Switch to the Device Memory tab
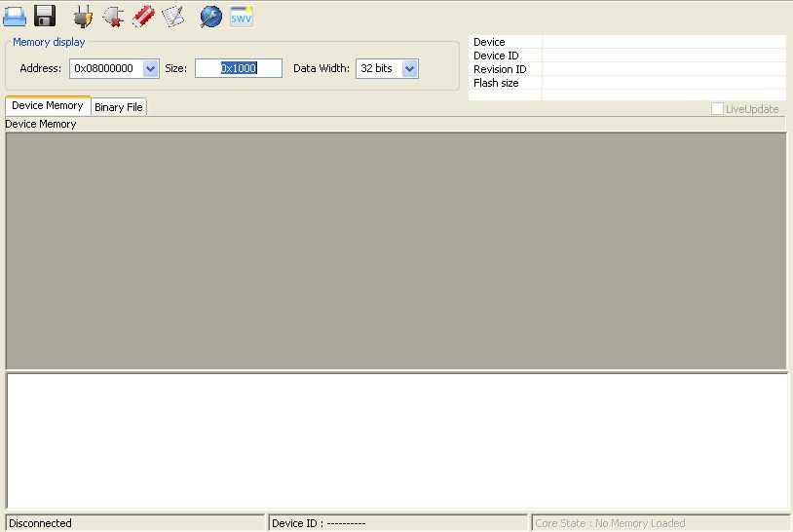The height and width of the screenshot is (532, 793). point(47,105)
